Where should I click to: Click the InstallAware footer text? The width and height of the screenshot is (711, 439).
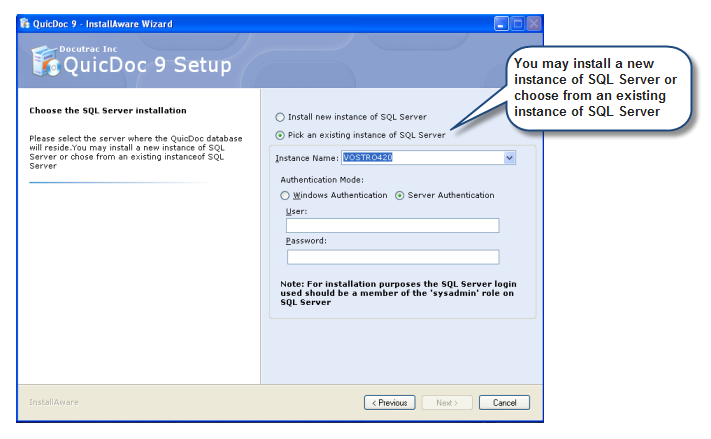(x=54, y=402)
